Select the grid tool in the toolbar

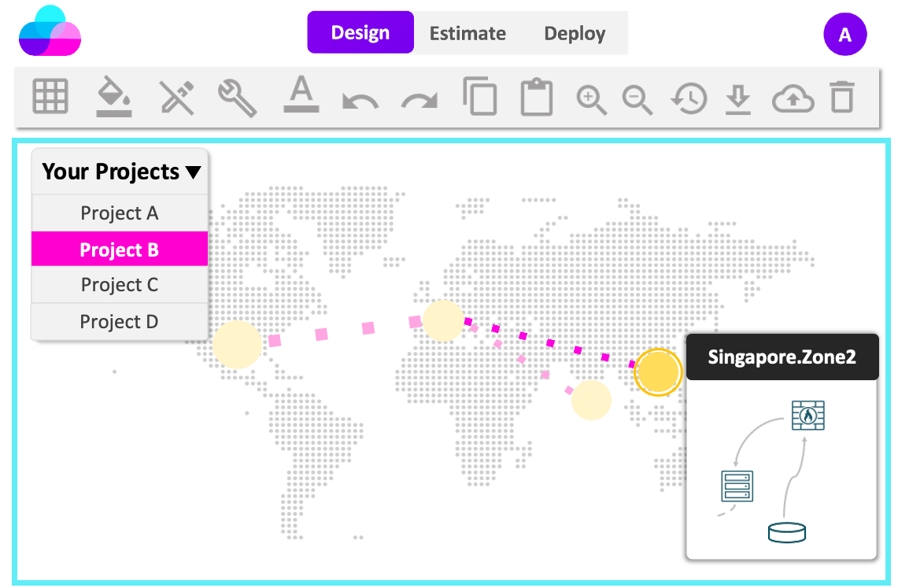(x=50, y=96)
